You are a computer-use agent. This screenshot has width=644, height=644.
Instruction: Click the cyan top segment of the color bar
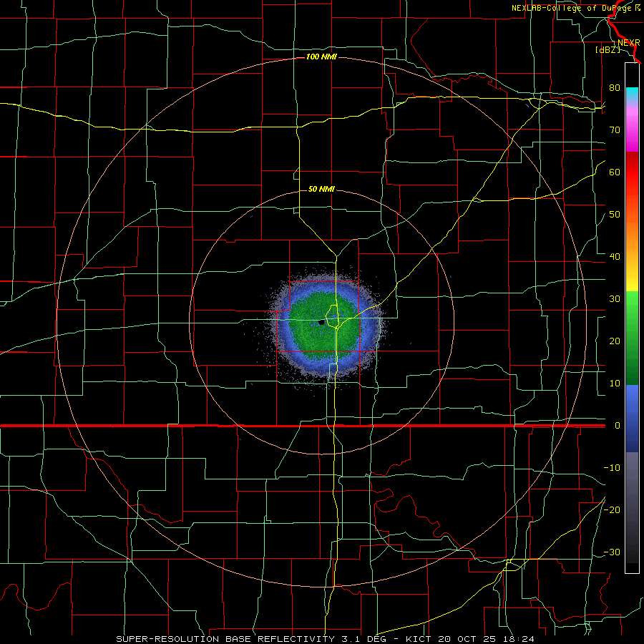(x=632, y=93)
